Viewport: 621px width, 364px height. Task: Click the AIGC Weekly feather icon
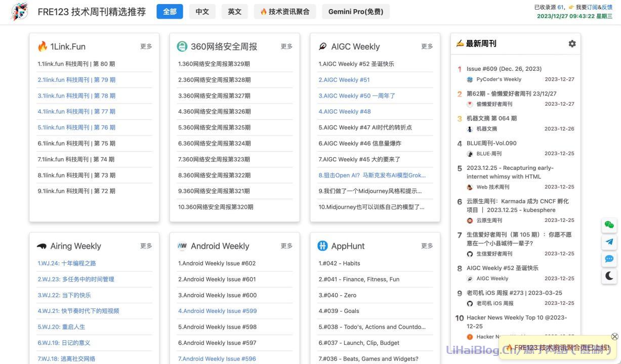click(323, 47)
